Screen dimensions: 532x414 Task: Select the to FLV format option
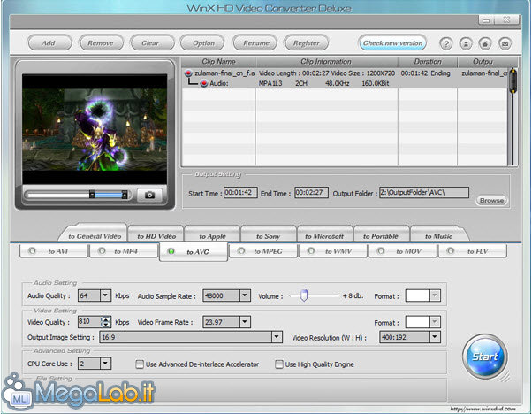(473, 251)
